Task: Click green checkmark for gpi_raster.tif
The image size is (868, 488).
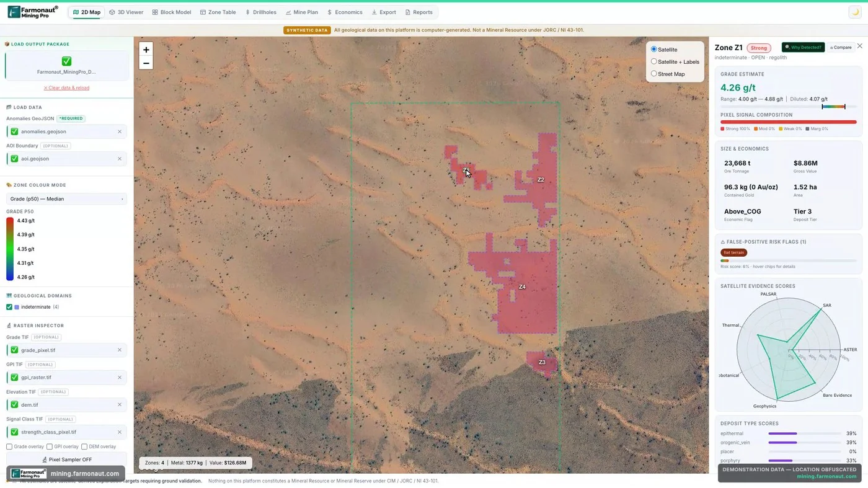Action: (x=14, y=378)
